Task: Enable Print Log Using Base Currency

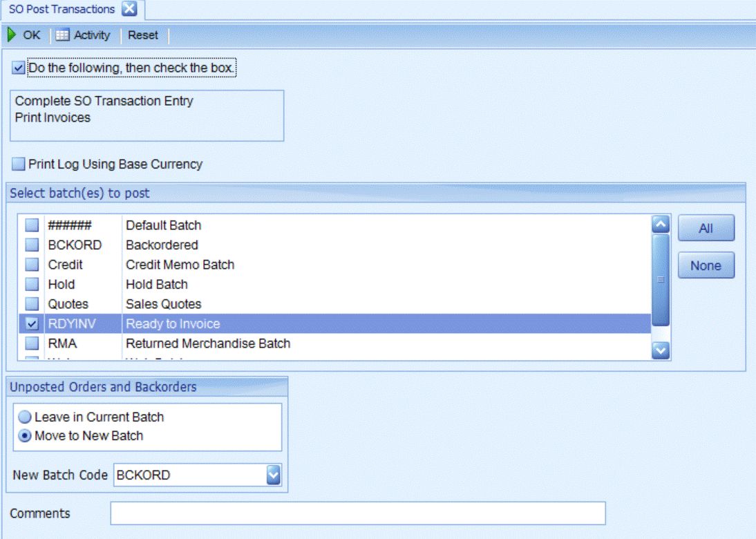Action: tap(19, 164)
